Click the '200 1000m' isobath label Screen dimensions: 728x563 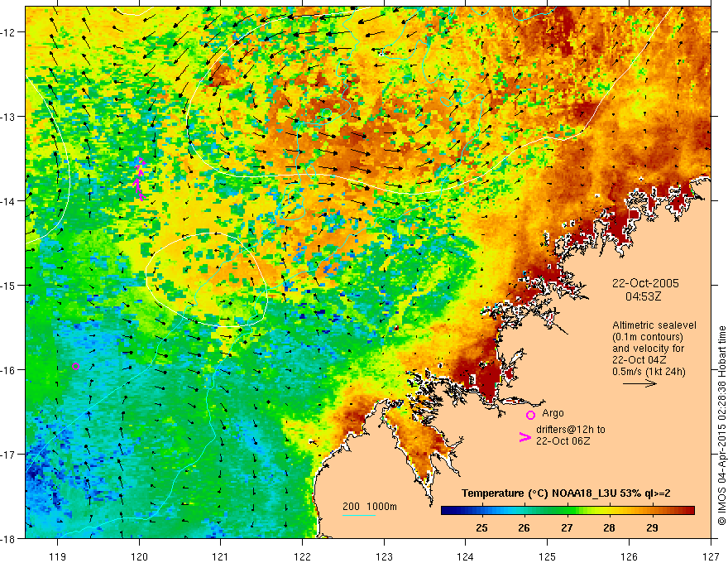click(370, 507)
